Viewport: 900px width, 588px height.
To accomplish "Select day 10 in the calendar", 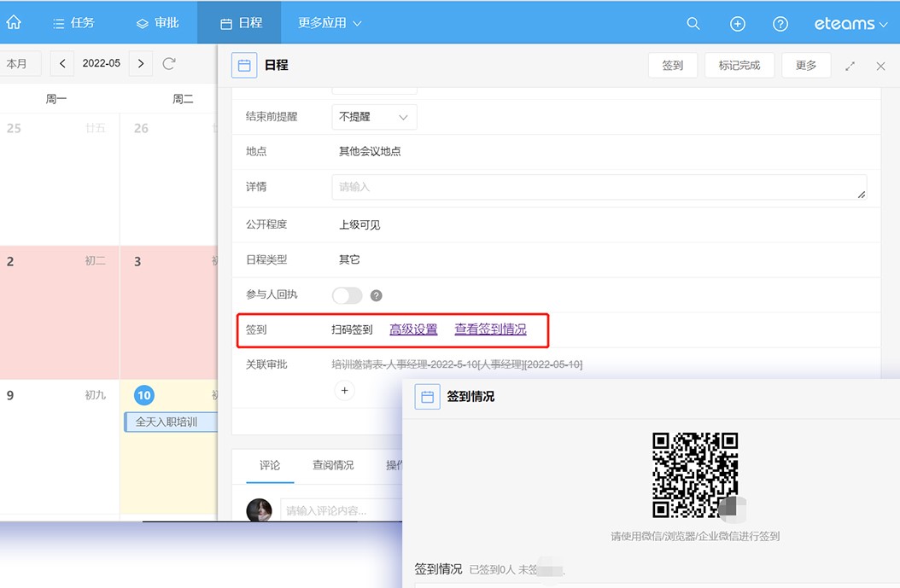I will coord(144,395).
